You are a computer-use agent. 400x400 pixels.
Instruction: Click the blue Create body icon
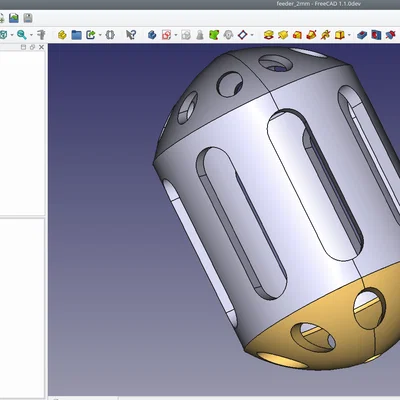(x=152, y=35)
